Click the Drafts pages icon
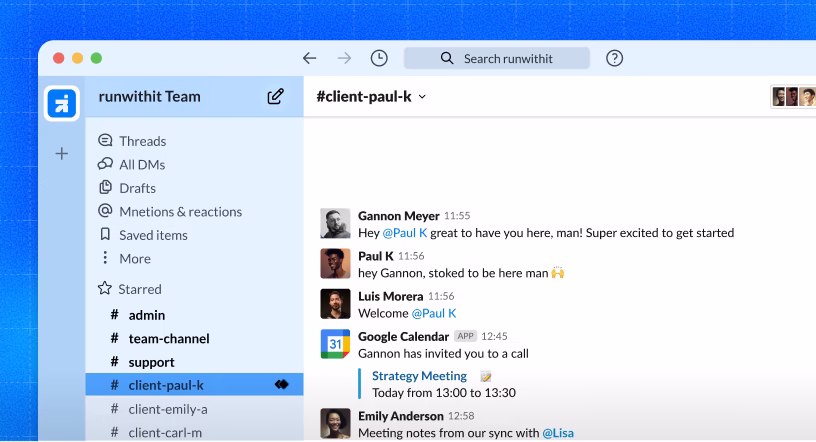The width and height of the screenshot is (816, 442). 105,187
